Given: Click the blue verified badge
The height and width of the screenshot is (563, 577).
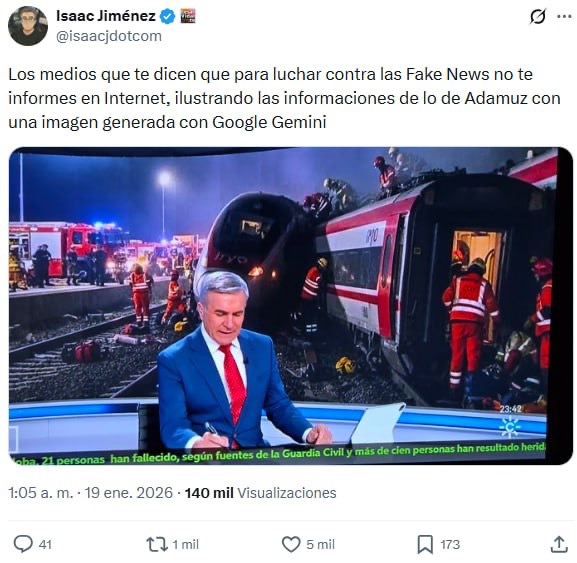Looking at the screenshot, I should (167, 16).
